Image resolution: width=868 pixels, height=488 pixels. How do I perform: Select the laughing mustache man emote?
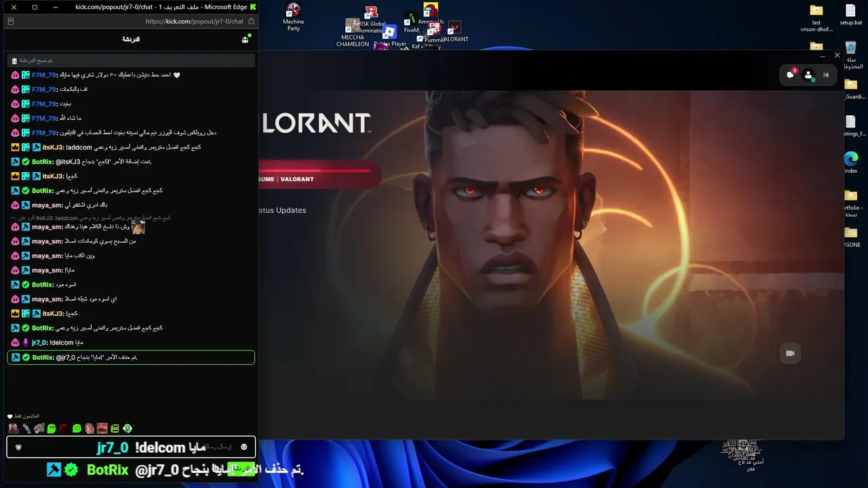coord(102,428)
